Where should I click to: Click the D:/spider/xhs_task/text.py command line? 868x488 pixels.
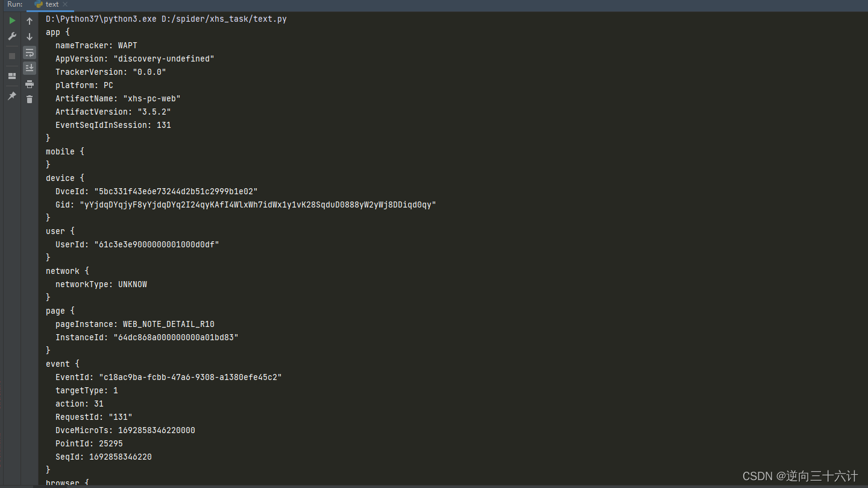coord(166,19)
